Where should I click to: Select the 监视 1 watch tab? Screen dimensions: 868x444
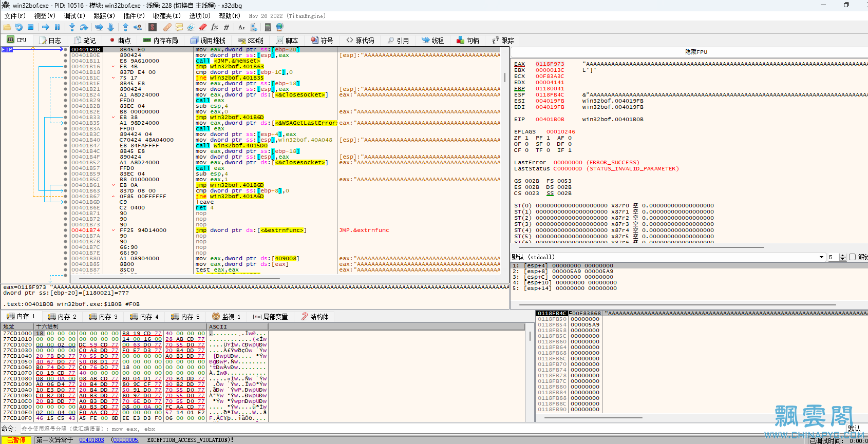[227, 317]
